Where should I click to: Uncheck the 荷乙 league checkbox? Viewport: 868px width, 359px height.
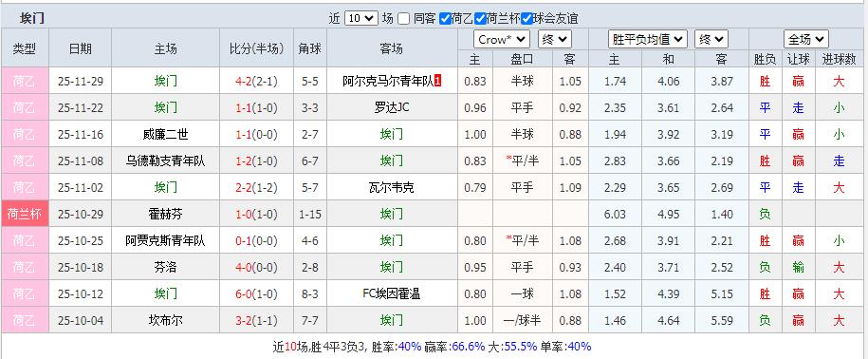point(445,19)
